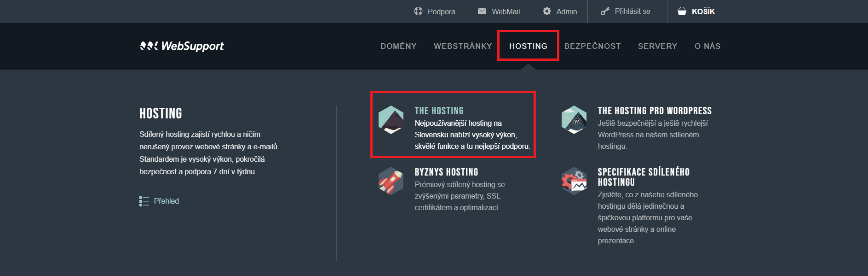
Task: Click the paragraph starting "Sdílený hosting zajistí"
Action: click(209, 153)
